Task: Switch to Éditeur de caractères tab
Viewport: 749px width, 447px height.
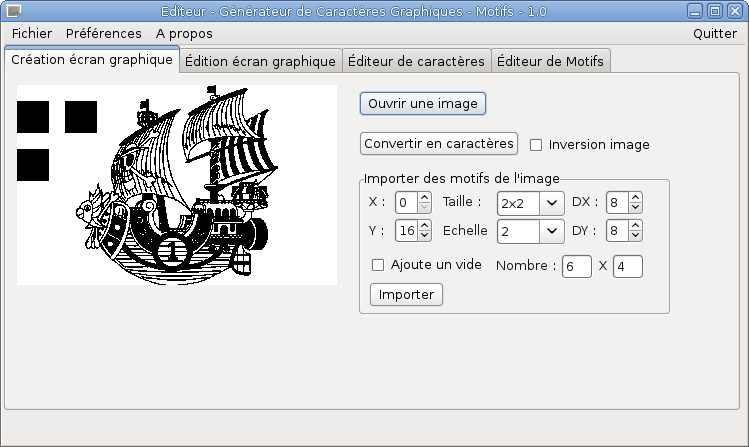Action: coord(416,61)
